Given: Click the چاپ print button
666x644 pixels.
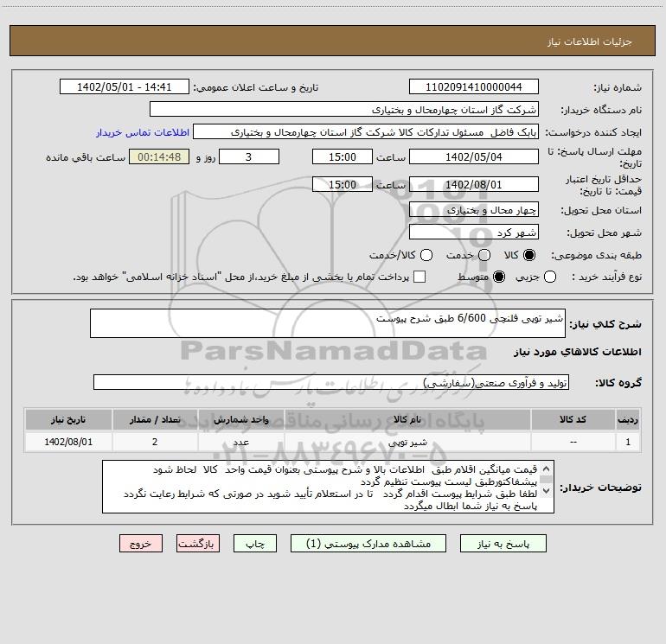Looking at the screenshot, I should (255, 544).
